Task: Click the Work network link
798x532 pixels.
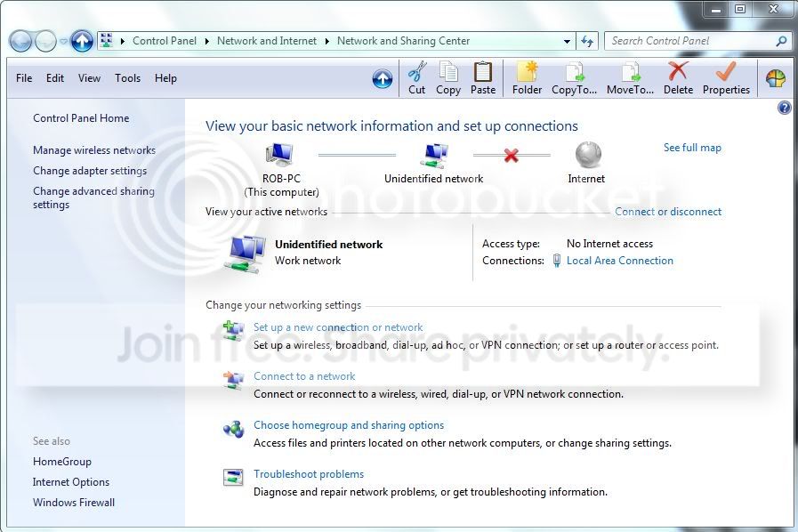Action: tap(308, 261)
